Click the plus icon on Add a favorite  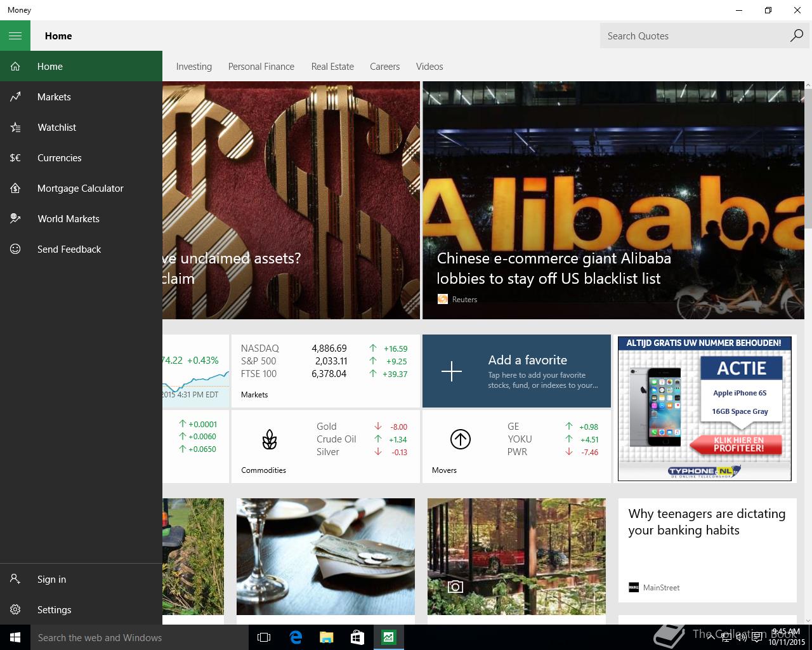click(452, 371)
